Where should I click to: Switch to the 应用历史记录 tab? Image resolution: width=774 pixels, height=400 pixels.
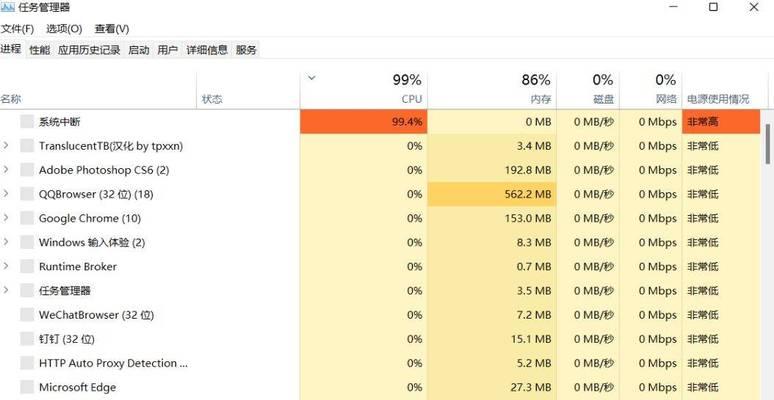coord(89,50)
